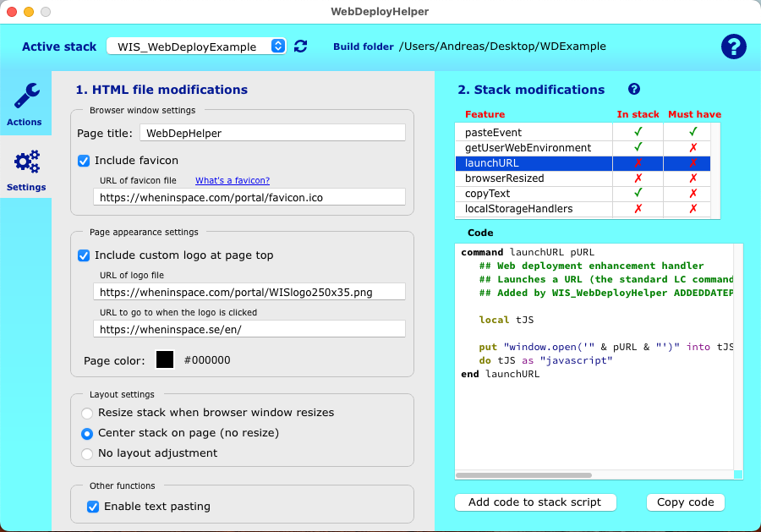Click the refresh stack list icon
This screenshot has height=532, width=761.
click(x=300, y=47)
